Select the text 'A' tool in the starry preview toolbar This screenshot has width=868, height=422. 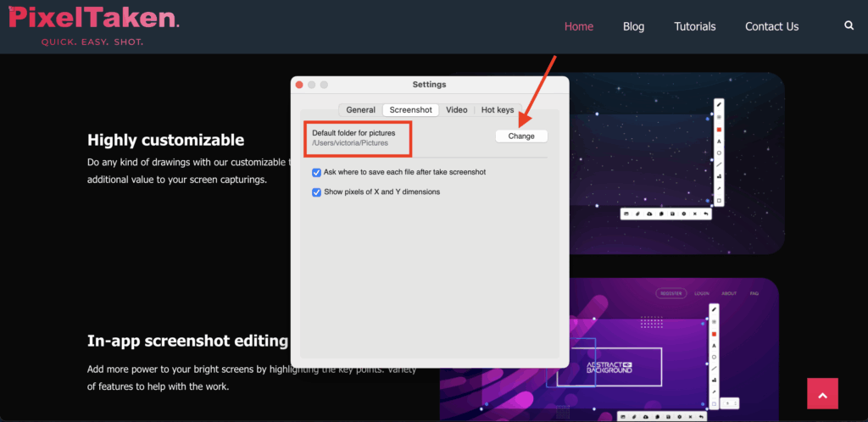click(x=719, y=142)
